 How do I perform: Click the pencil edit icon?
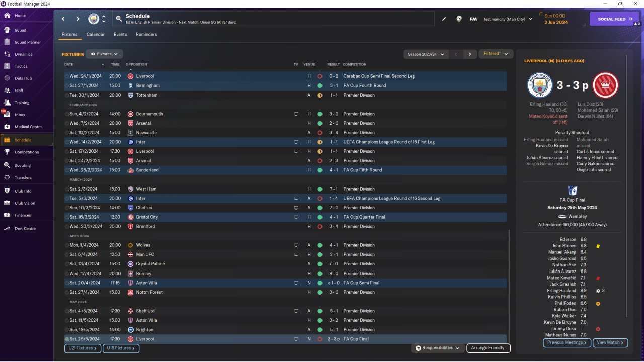(x=444, y=19)
